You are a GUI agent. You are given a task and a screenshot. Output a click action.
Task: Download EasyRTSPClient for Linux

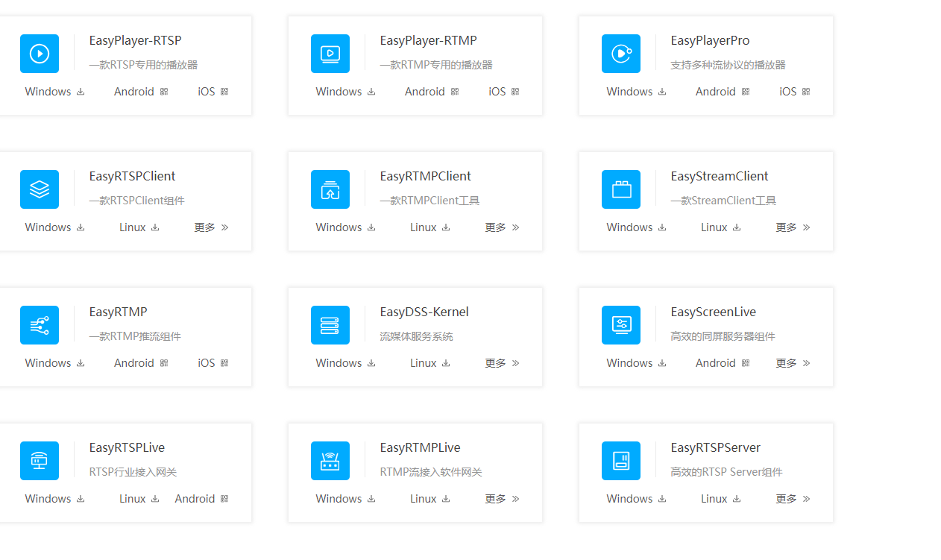[139, 227]
